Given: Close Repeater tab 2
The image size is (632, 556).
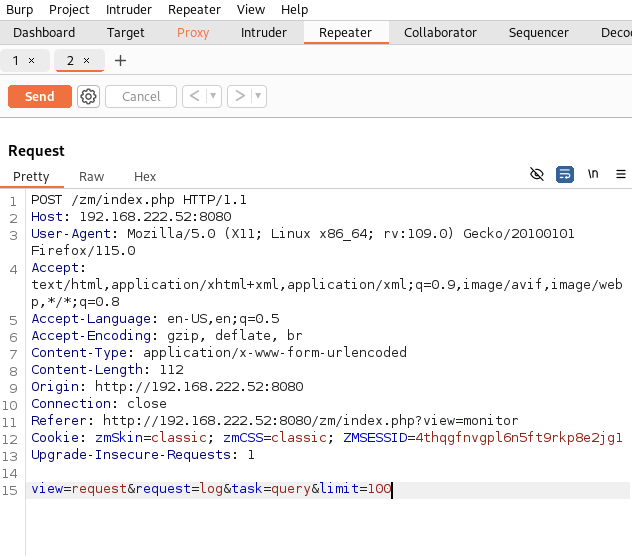Looking at the screenshot, I should (x=87, y=61).
